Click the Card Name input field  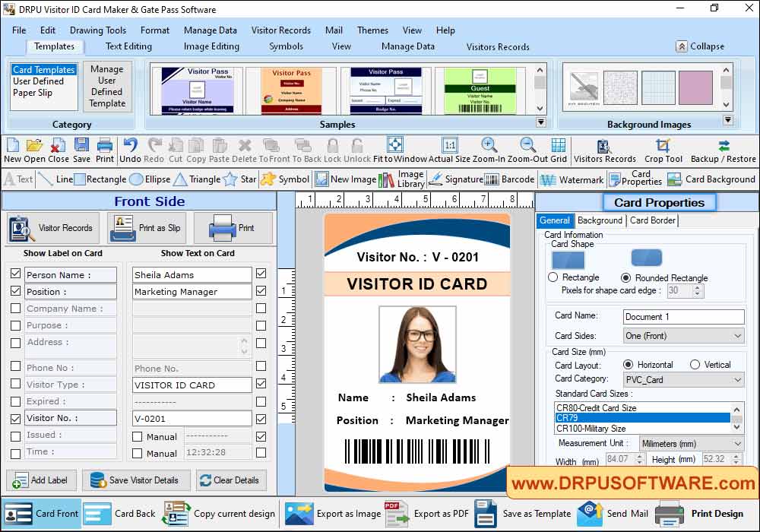pyautogui.click(x=683, y=317)
